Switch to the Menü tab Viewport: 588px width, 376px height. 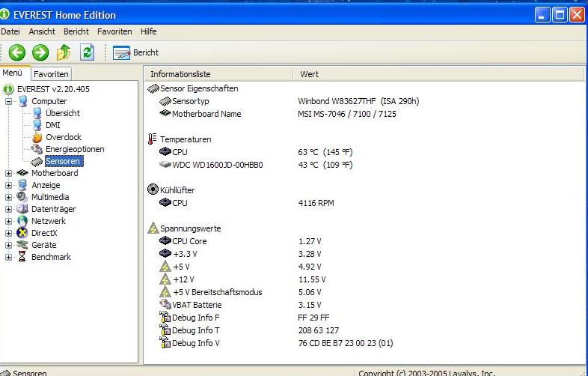tap(15, 73)
